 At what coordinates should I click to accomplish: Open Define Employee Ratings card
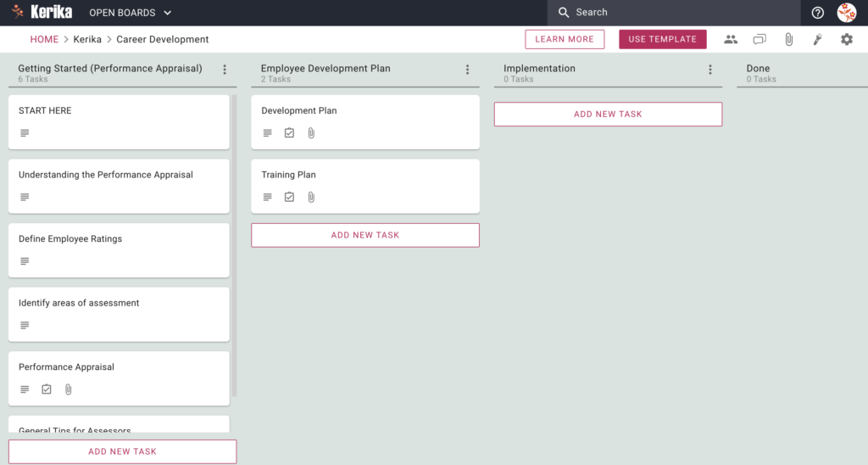click(119, 250)
